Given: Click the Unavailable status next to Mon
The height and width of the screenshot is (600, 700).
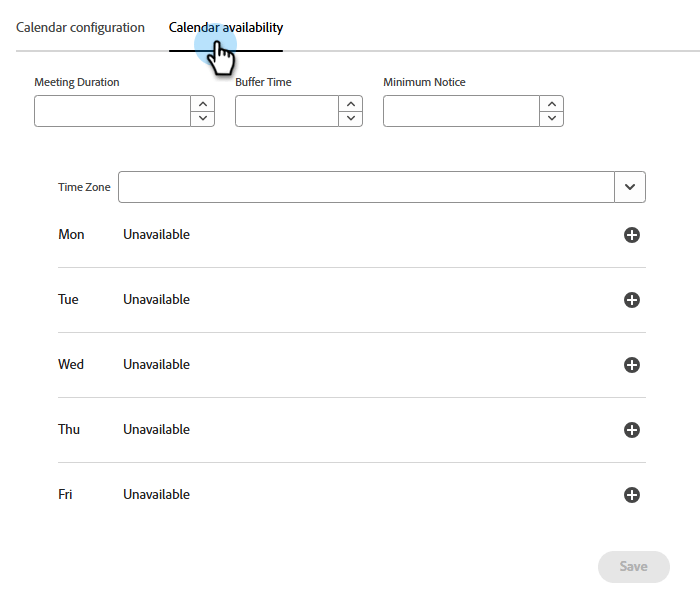Looking at the screenshot, I should coord(156,235).
